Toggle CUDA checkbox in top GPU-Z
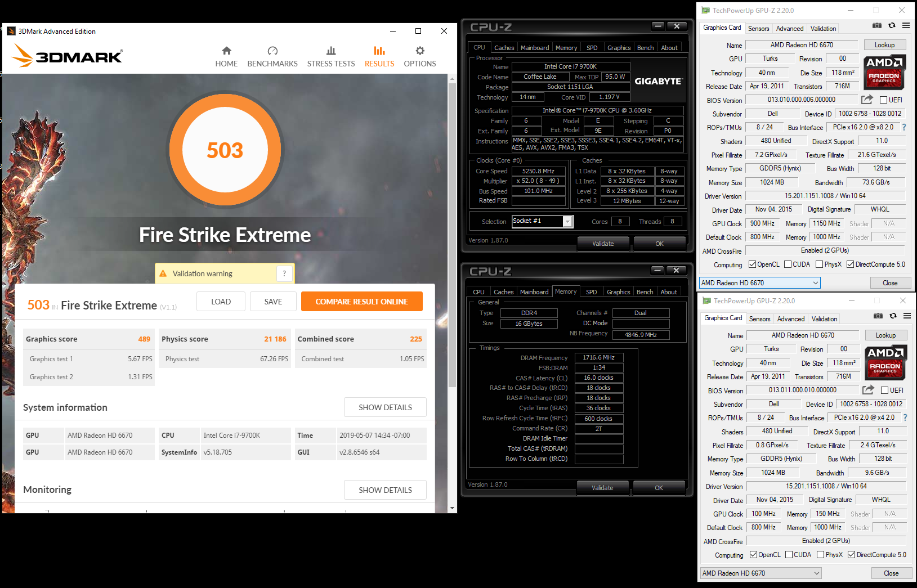 click(x=788, y=264)
